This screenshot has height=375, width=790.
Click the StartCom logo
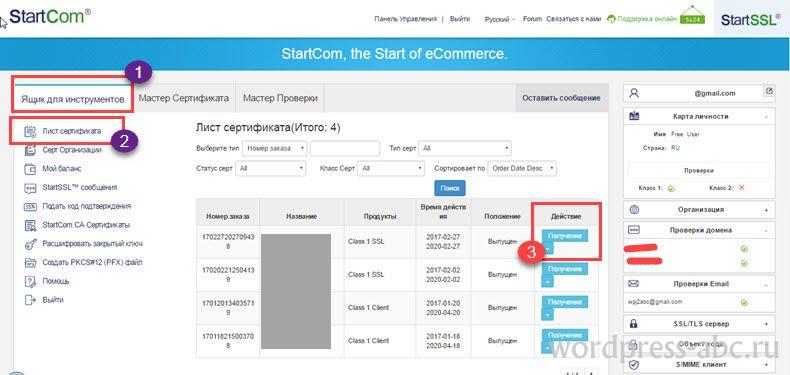pos(50,16)
